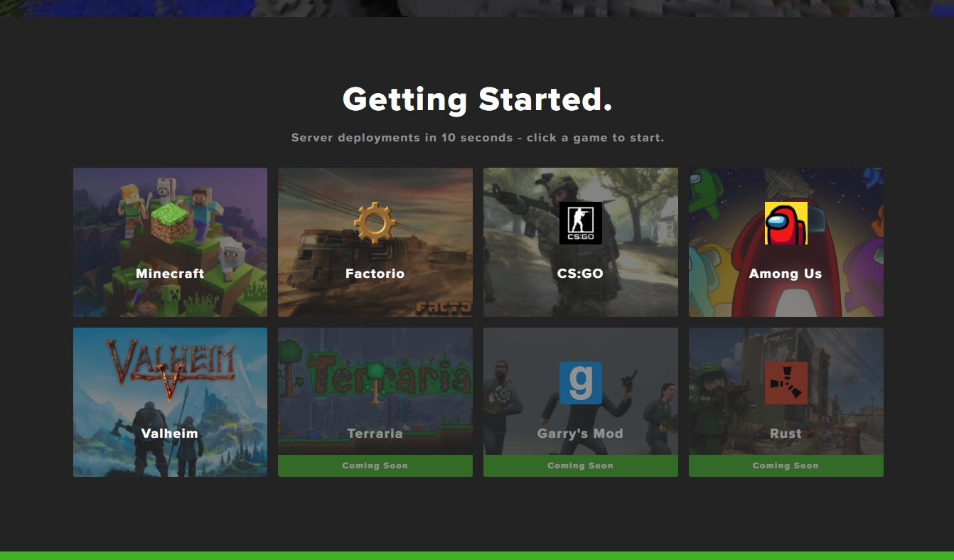
Task: Click the Rust logo icon
Action: 786,383
